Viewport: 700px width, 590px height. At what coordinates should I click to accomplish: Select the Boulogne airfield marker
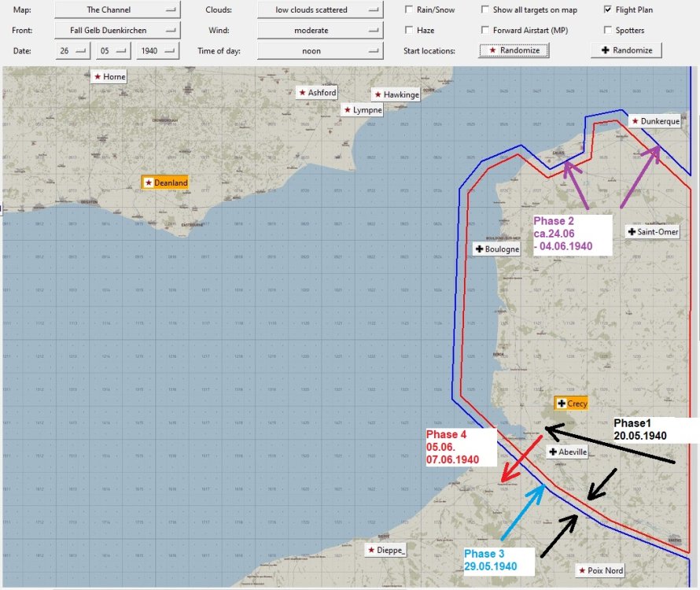tap(496, 249)
